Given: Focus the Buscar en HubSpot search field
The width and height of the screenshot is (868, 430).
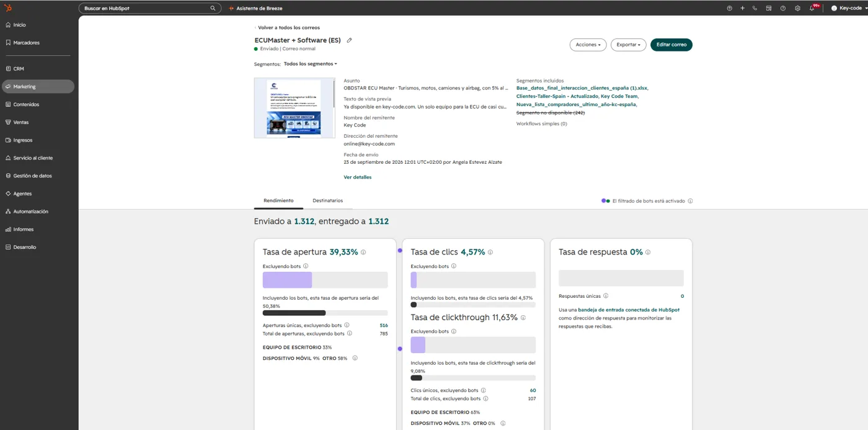Looking at the screenshot, I should [x=150, y=8].
